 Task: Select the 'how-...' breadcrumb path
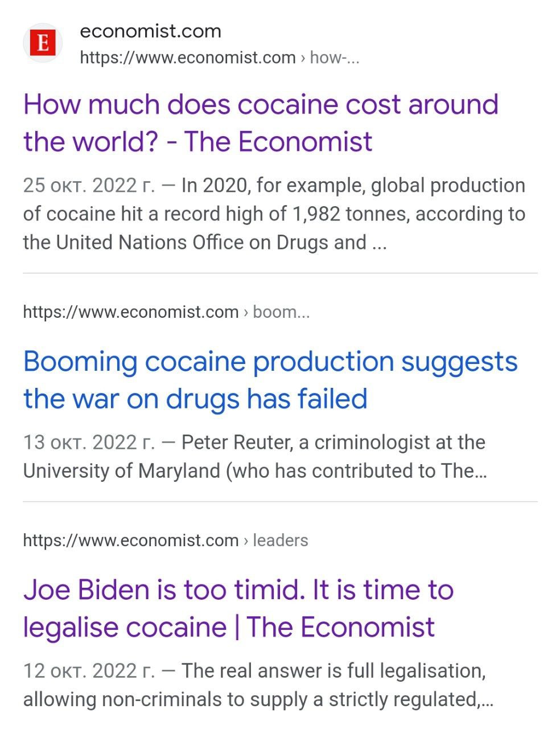click(335, 58)
